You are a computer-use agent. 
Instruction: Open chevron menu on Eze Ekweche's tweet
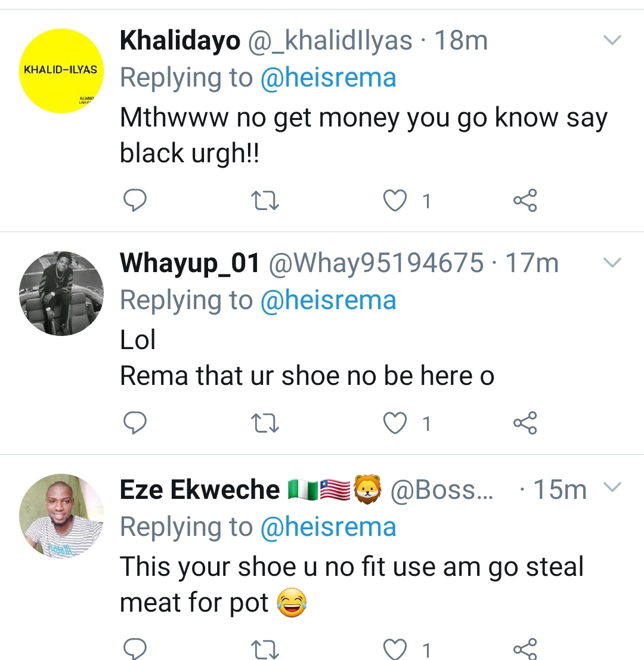(x=612, y=488)
